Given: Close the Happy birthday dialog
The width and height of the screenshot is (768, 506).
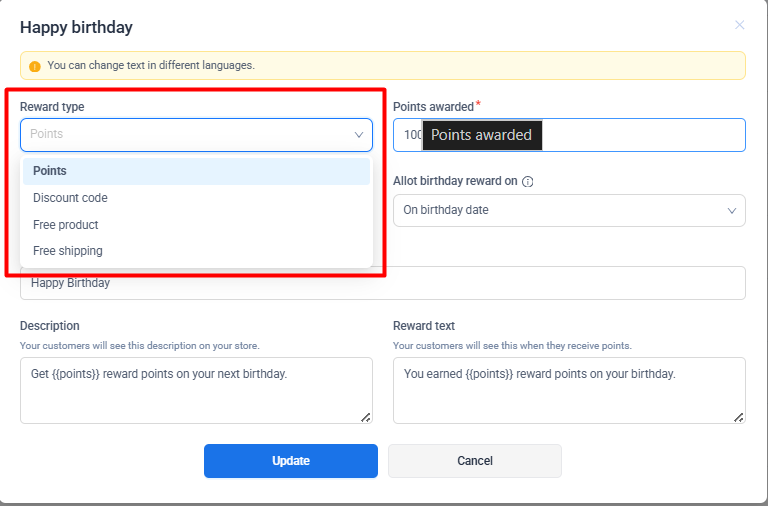Looking at the screenshot, I should [740, 25].
